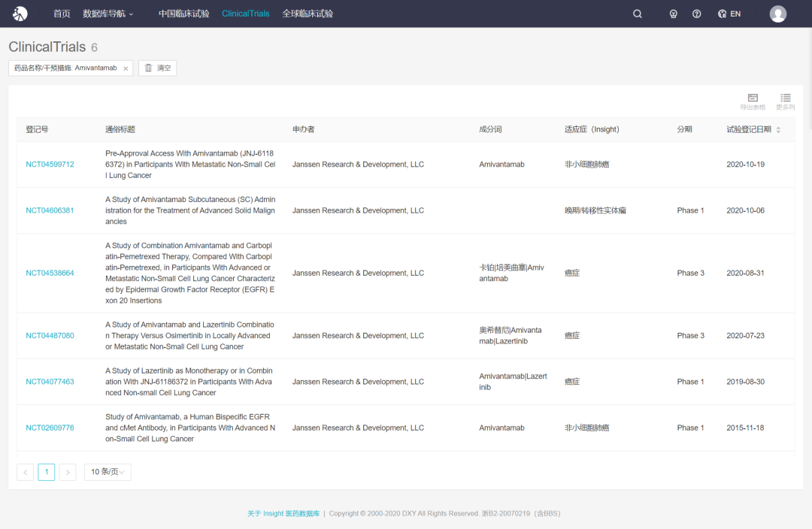Click the 2020-10-19 registration date
Viewport: 812px width, 529px height.
(x=745, y=165)
